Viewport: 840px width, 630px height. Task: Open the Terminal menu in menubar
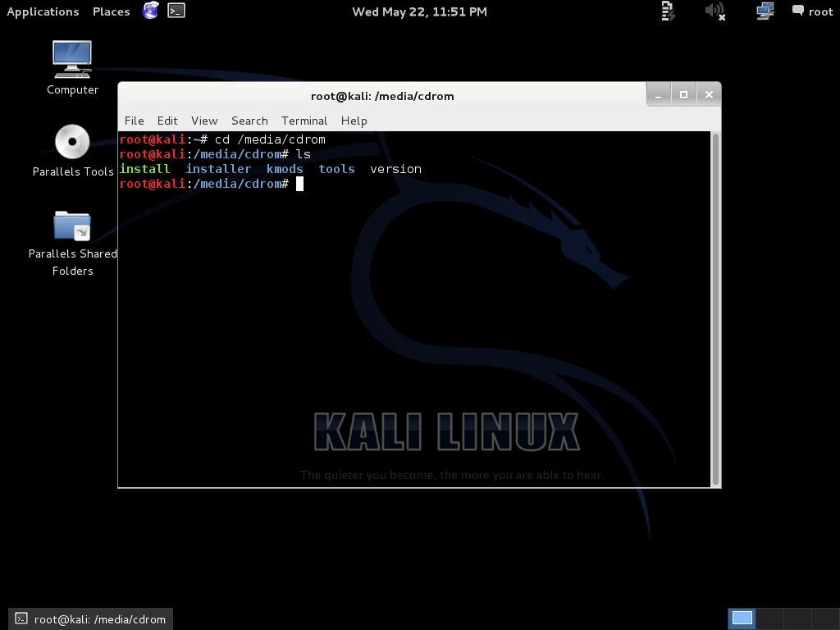click(304, 121)
